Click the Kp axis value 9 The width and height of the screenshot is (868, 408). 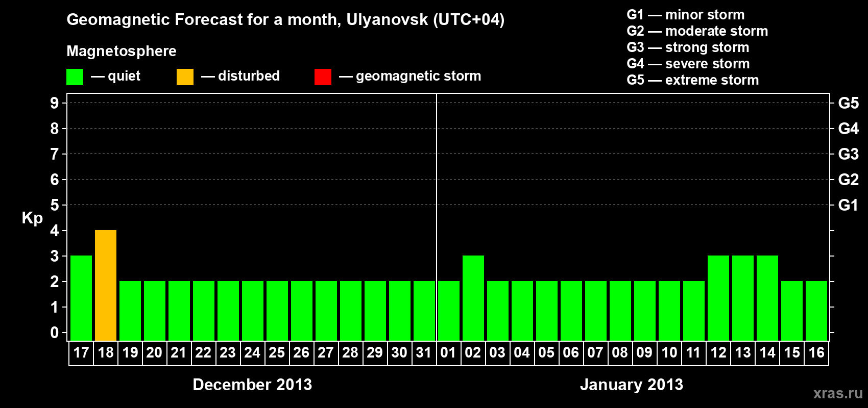(x=55, y=103)
